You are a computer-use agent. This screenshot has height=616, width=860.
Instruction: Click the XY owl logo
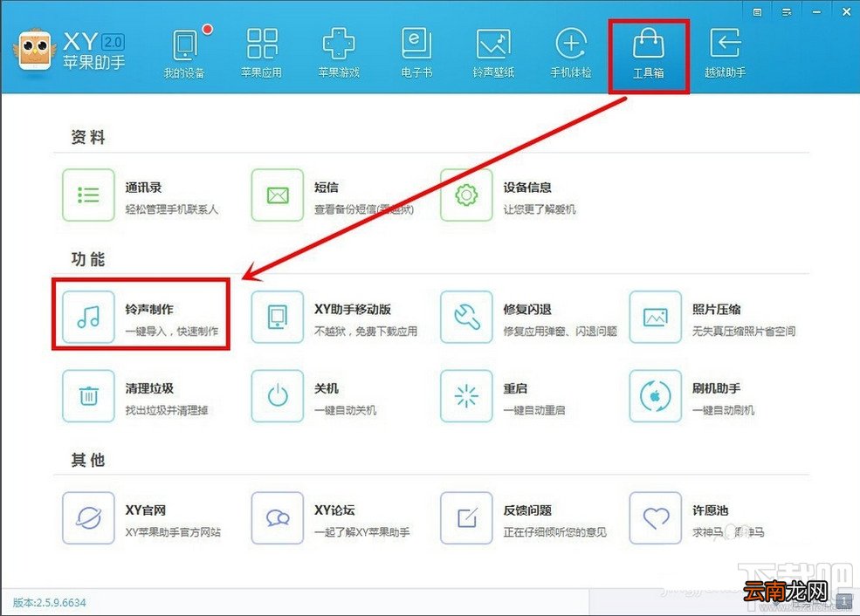[34, 51]
